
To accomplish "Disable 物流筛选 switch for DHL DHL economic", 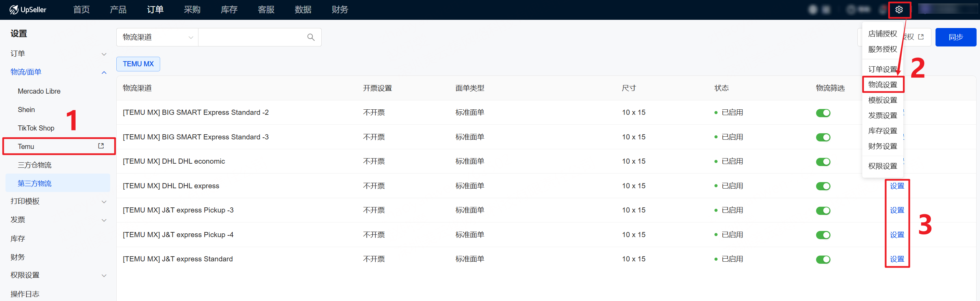I will [823, 162].
